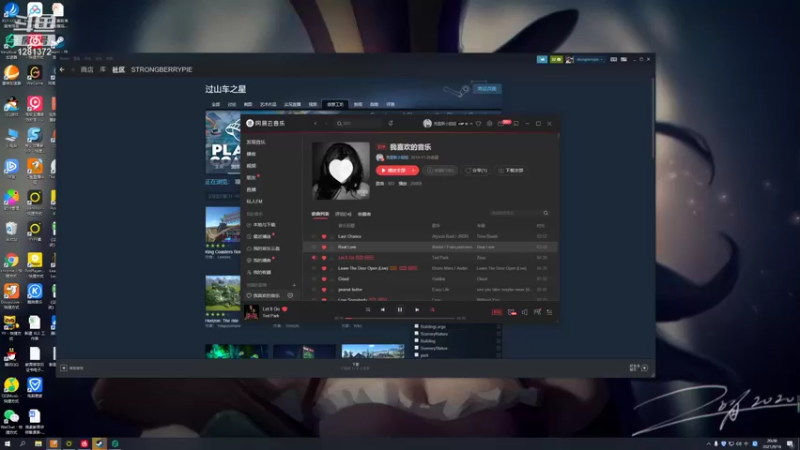Collapse the created playlists section in sidebar

pyautogui.click(x=259, y=285)
